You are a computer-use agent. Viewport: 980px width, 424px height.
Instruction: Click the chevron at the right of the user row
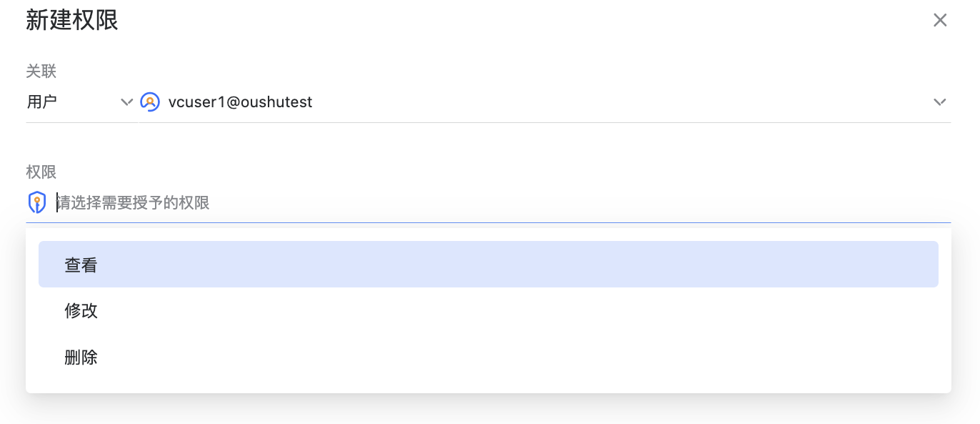pyautogui.click(x=940, y=102)
